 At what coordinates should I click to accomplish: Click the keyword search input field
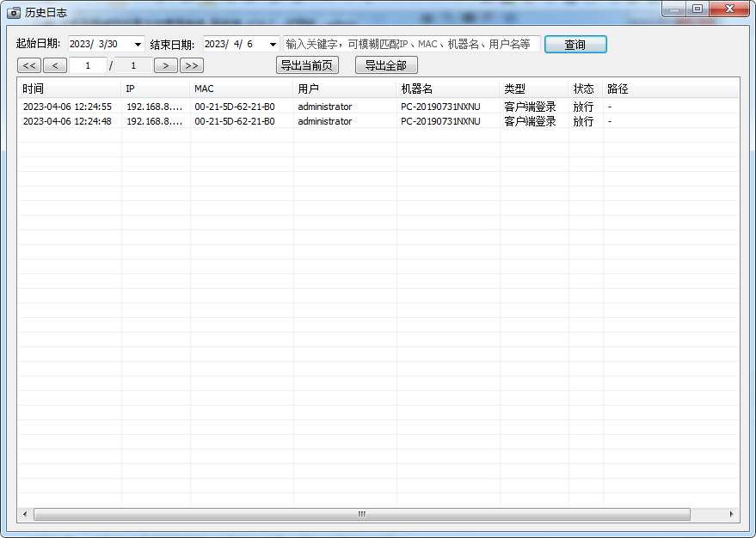pyautogui.click(x=411, y=44)
